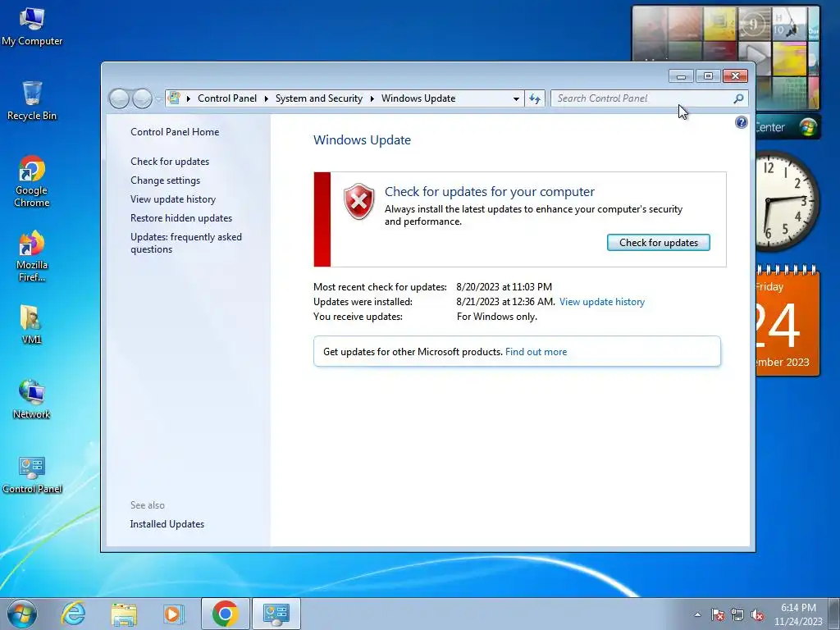Show hidden tray icons arrow
This screenshot has height=630, width=840.
coord(697,615)
